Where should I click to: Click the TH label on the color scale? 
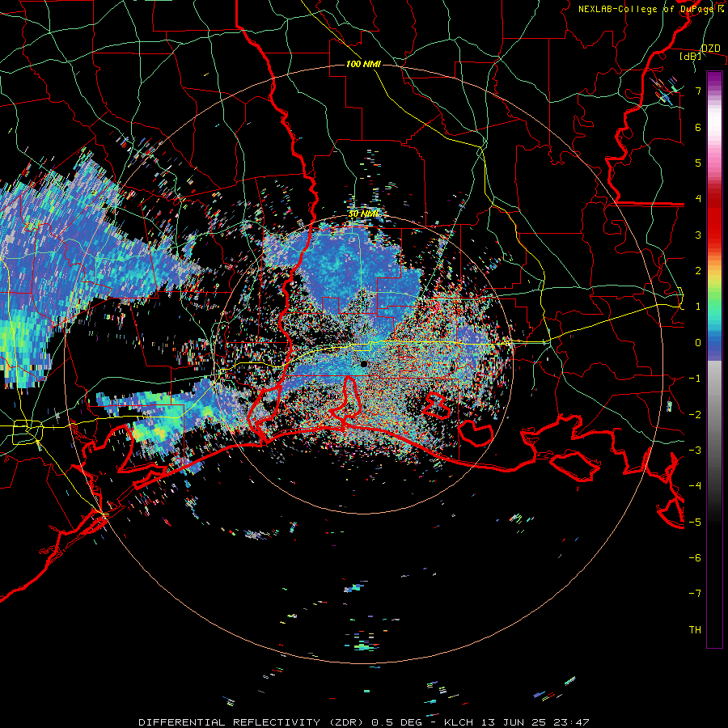tap(695, 629)
